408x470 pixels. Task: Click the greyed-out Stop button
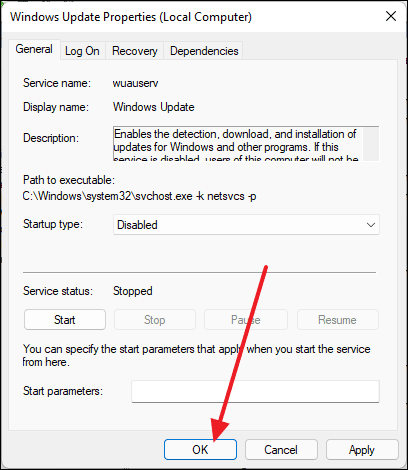point(155,320)
